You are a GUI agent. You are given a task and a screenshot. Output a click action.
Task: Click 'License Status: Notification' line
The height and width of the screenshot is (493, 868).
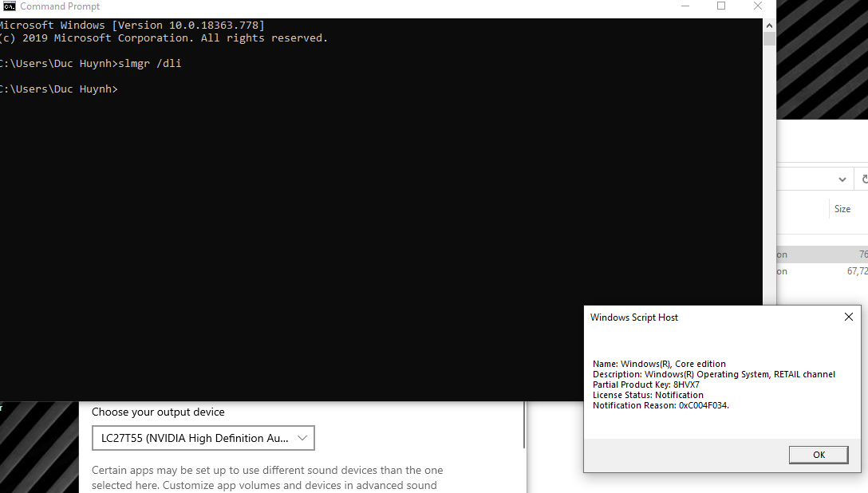pos(648,395)
